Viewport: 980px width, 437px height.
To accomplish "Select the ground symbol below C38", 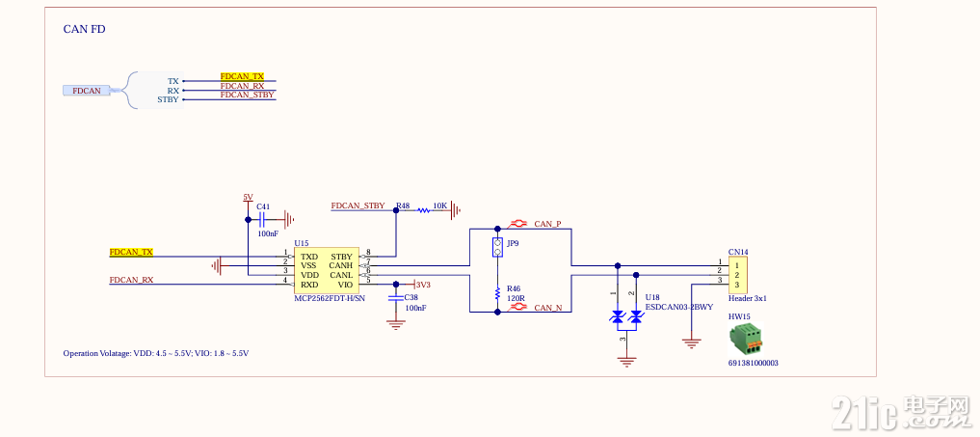I will coord(394,324).
